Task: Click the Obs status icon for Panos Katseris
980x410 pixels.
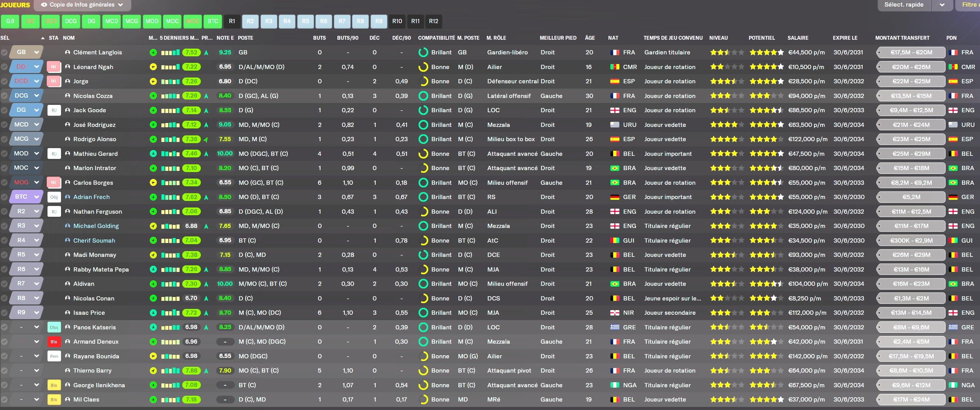Action: click(54, 327)
